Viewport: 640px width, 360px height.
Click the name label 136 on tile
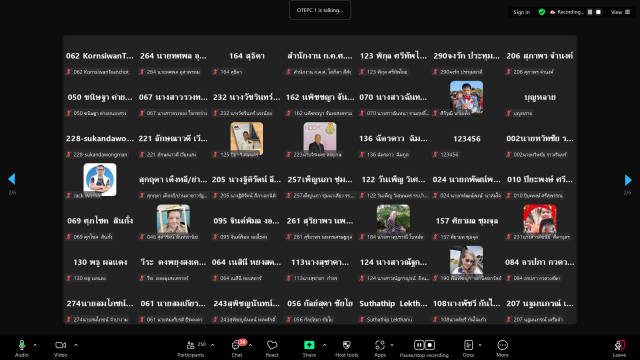[388, 155]
